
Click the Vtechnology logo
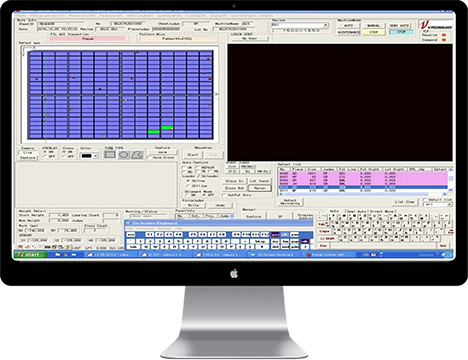click(x=435, y=25)
